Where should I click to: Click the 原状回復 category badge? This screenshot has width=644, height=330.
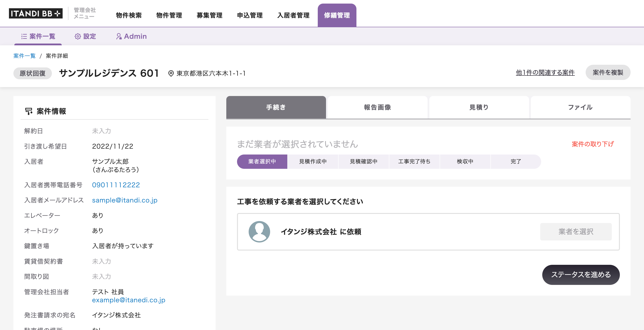click(32, 73)
